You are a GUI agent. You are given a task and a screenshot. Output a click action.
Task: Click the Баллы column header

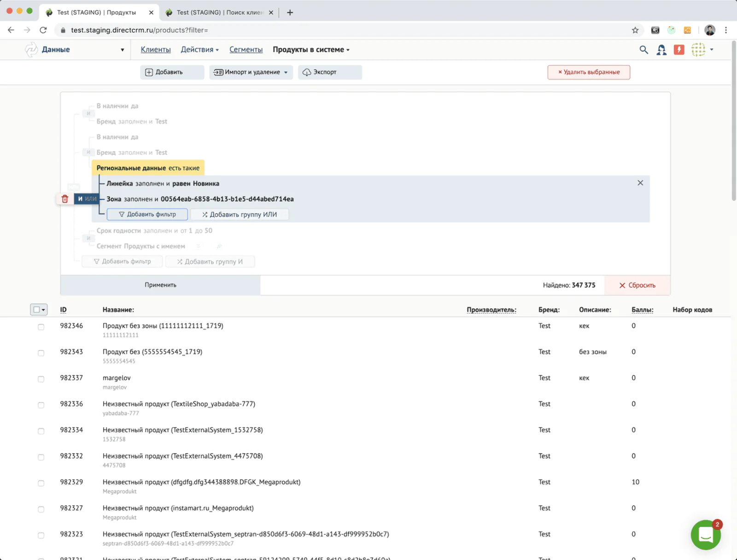tap(642, 310)
